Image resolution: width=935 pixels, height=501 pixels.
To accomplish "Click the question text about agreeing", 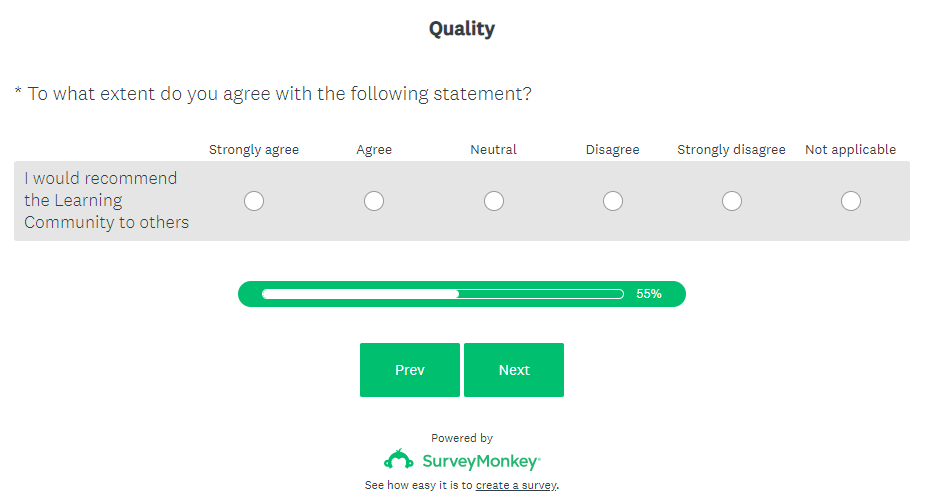I will pos(278,94).
